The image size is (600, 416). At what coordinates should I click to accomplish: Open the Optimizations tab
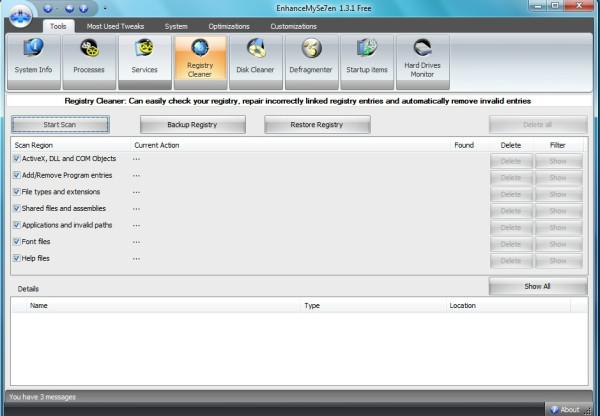coord(229,25)
